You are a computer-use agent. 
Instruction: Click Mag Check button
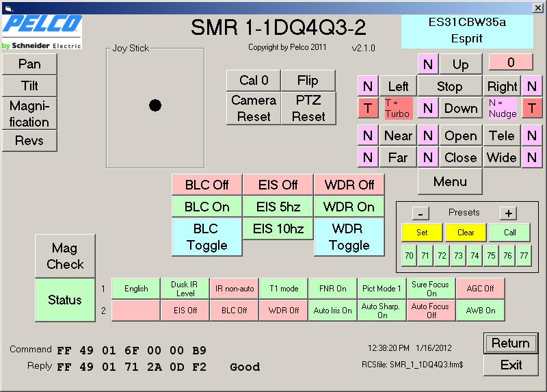point(65,257)
